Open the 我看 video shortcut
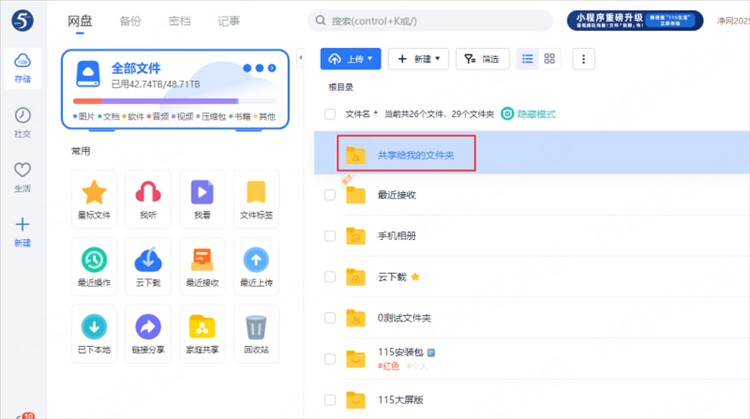The image size is (750, 419). (202, 199)
